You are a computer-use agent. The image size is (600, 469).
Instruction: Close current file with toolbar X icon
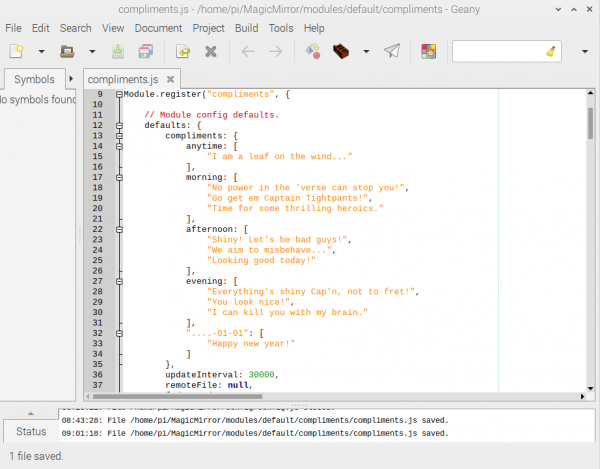click(x=210, y=51)
